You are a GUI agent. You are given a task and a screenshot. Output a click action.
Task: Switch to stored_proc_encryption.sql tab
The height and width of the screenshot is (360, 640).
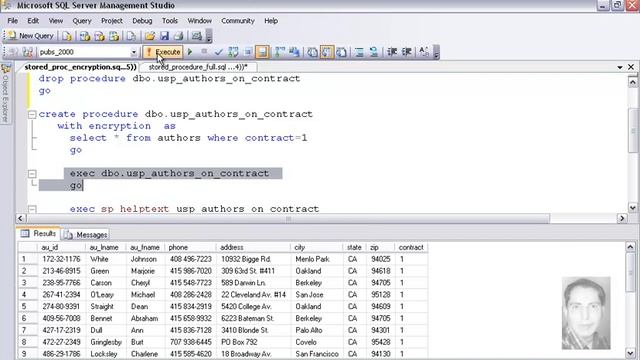[x=80, y=67]
